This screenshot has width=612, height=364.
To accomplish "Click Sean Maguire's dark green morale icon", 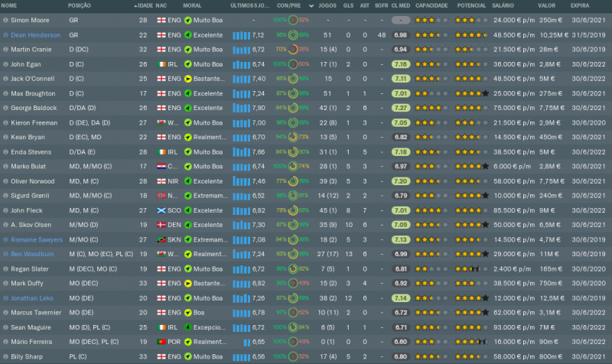I will click(x=187, y=327).
